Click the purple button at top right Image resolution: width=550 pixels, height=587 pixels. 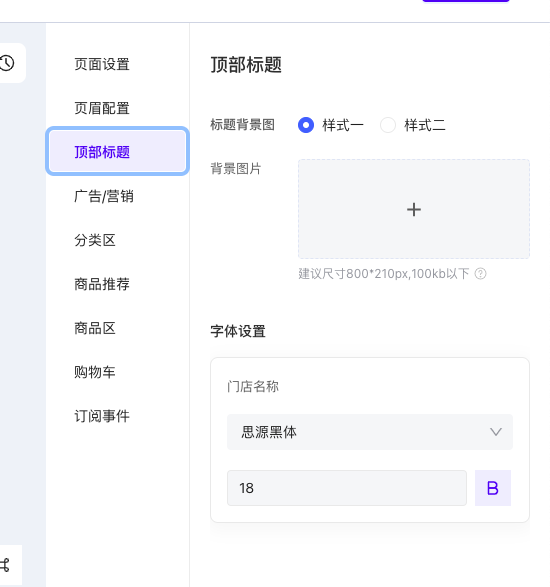point(466,1)
